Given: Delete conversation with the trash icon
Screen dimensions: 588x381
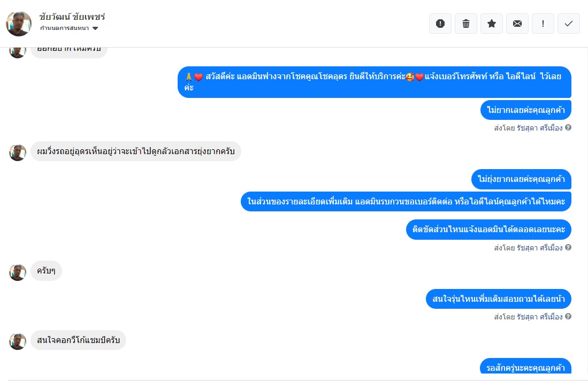Looking at the screenshot, I should point(466,24).
